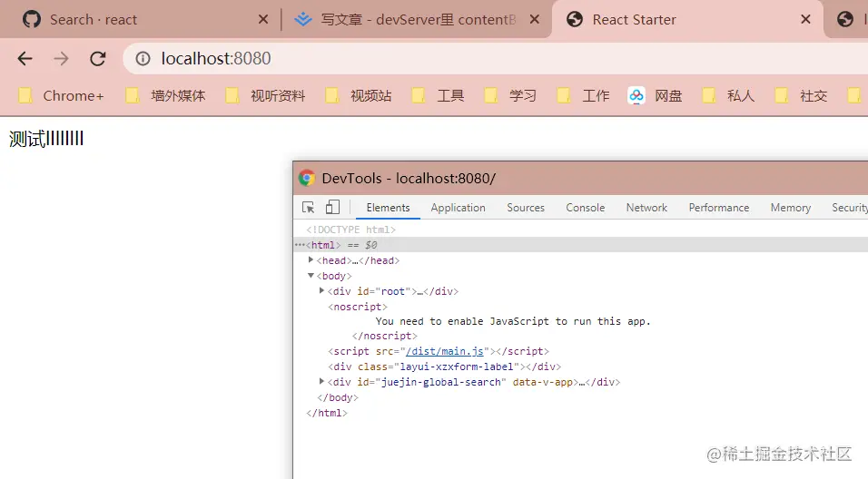Screen dimensions: 868x479
Task: Click the closing </noscript> tag
Action: (384, 337)
